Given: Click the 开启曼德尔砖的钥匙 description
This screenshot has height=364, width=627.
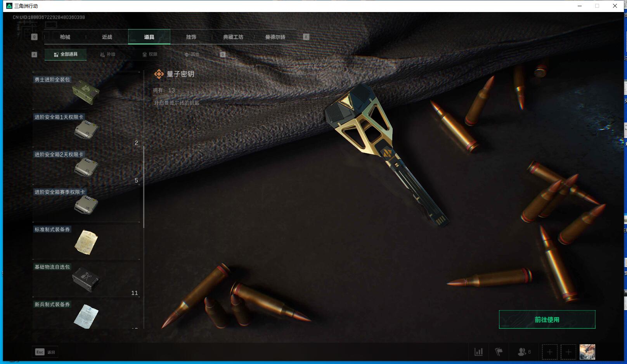Looking at the screenshot, I should 177,103.
